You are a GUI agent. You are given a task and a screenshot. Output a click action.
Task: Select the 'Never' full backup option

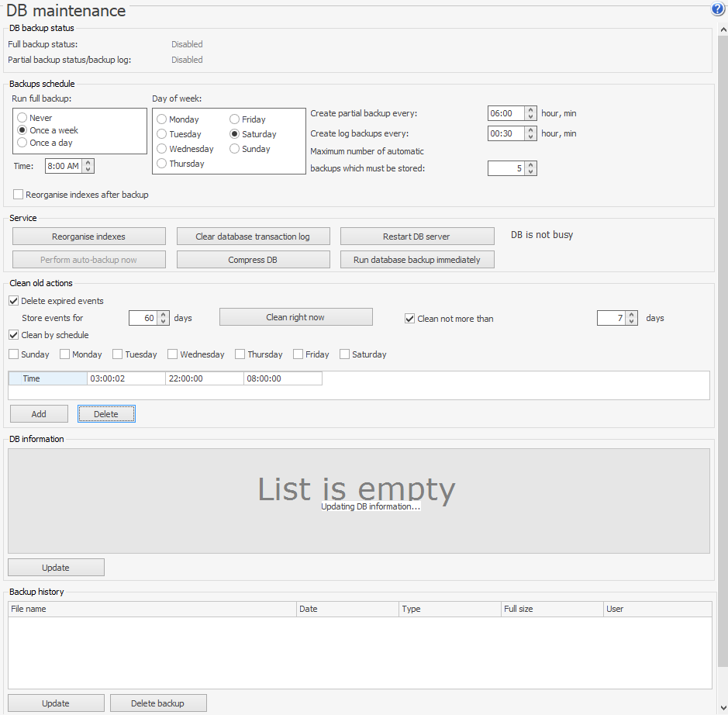pyautogui.click(x=22, y=118)
